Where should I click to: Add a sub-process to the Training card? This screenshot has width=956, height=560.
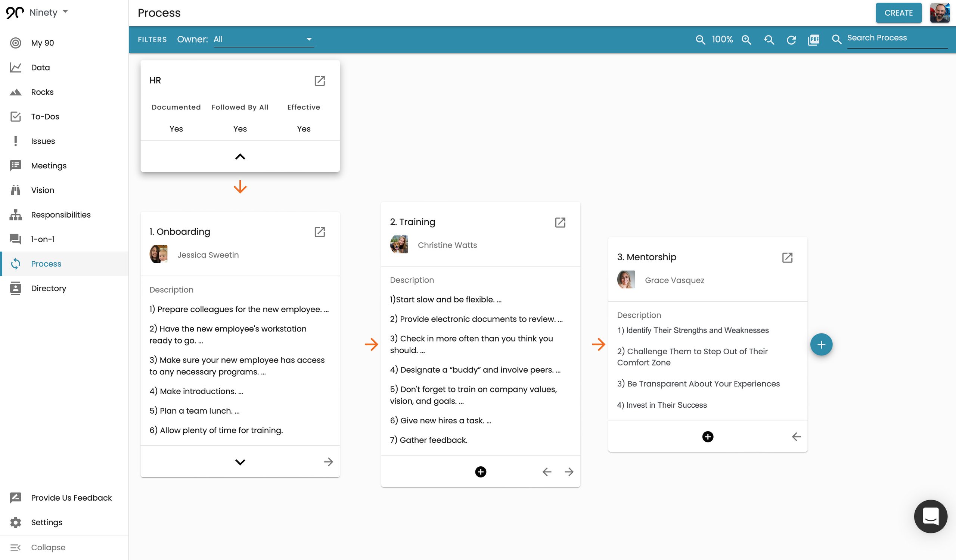[x=480, y=472]
